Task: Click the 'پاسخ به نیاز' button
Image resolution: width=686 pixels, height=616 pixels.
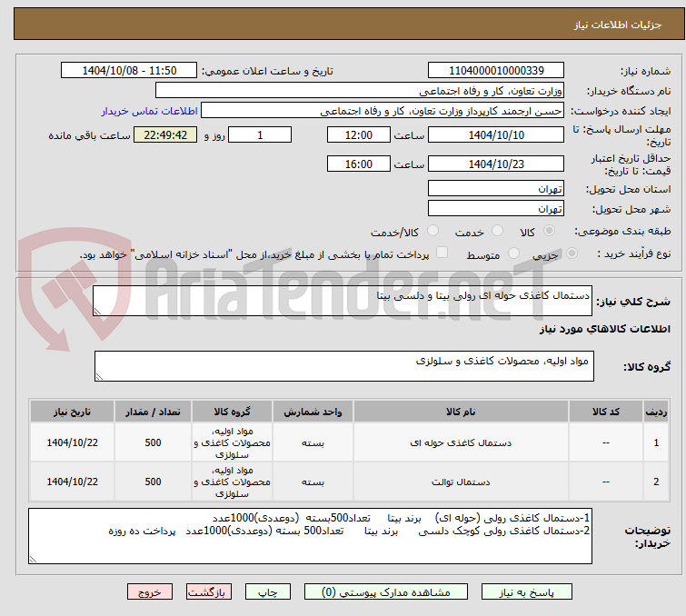Action: [526, 592]
